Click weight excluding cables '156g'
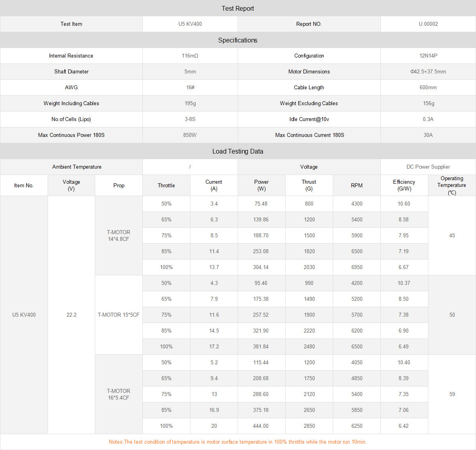The height and width of the screenshot is (450, 476). click(x=428, y=103)
